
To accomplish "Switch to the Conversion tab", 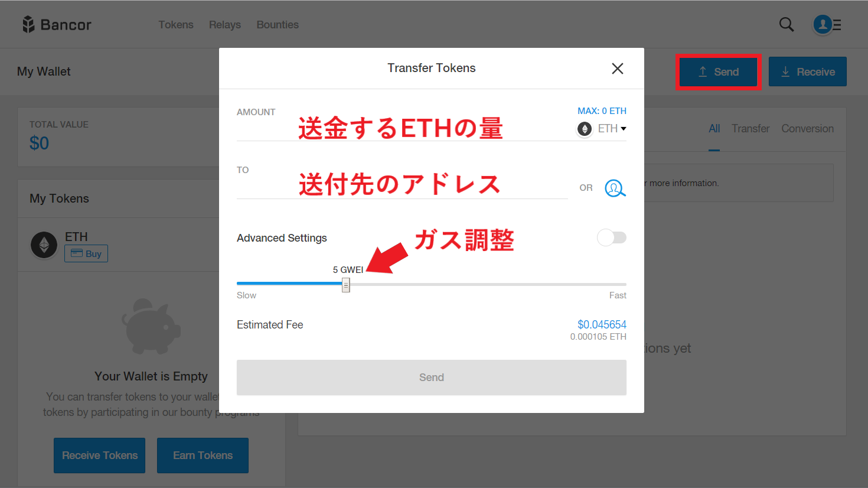I will (x=808, y=129).
